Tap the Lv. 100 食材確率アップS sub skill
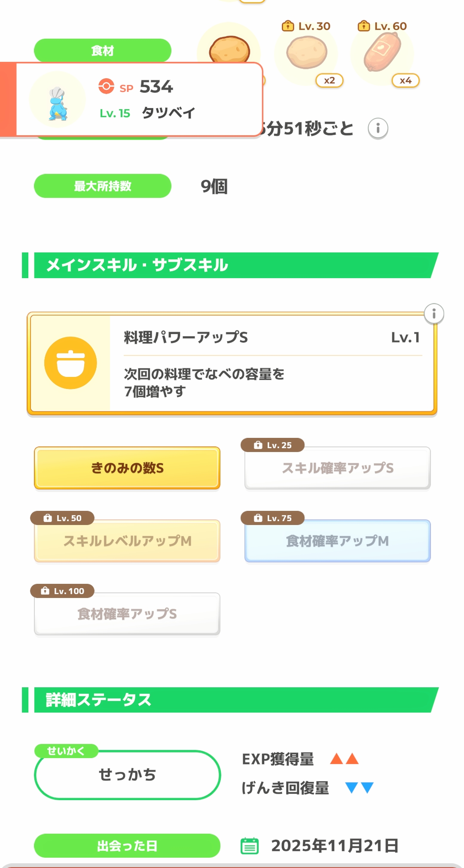Screen dimensions: 464x868 (x=127, y=614)
